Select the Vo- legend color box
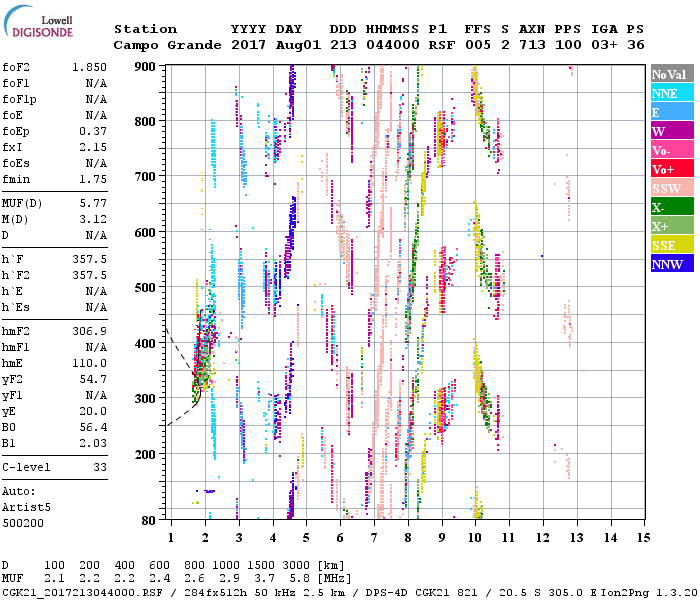Image resolution: width=700 pixels, height=600 pixels. 672,150
